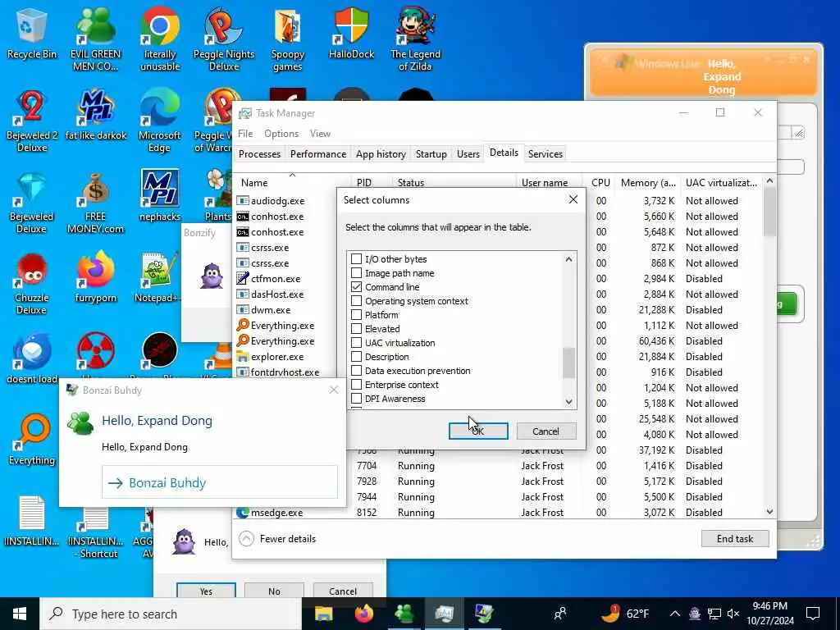The width and height of the screenshot is (840, 630).
Task: Check the Enterprise context column
Action: coord(356,384)
